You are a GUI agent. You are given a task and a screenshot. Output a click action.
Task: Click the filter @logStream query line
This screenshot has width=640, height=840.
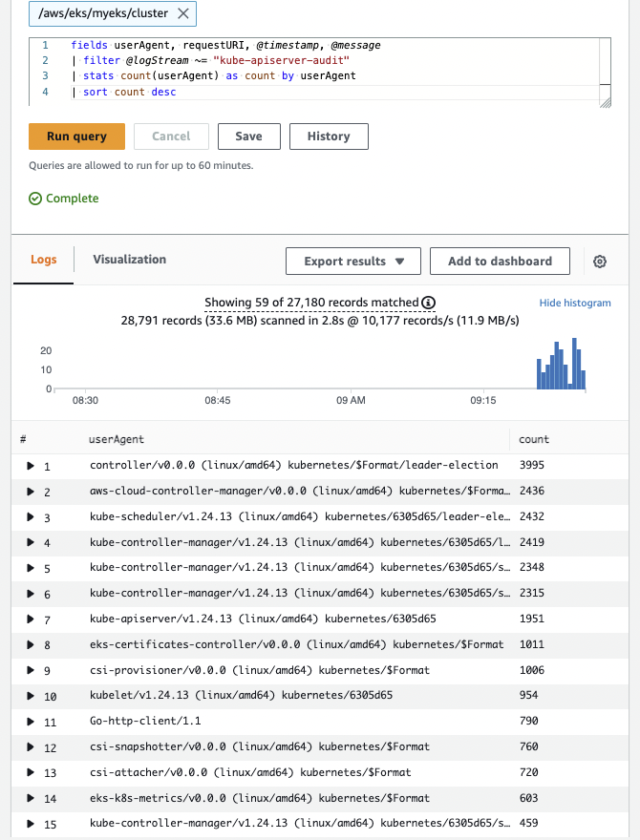point(210,60)
